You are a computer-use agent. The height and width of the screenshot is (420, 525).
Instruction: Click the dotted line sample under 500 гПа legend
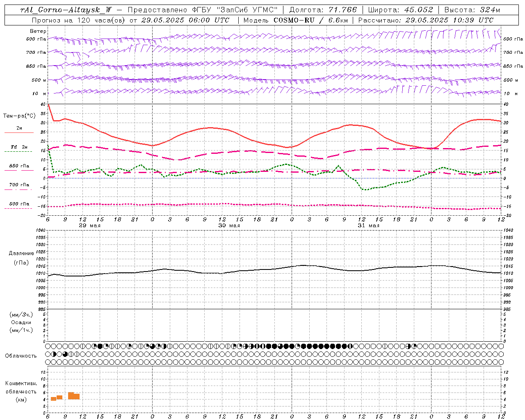coord(18,208)
